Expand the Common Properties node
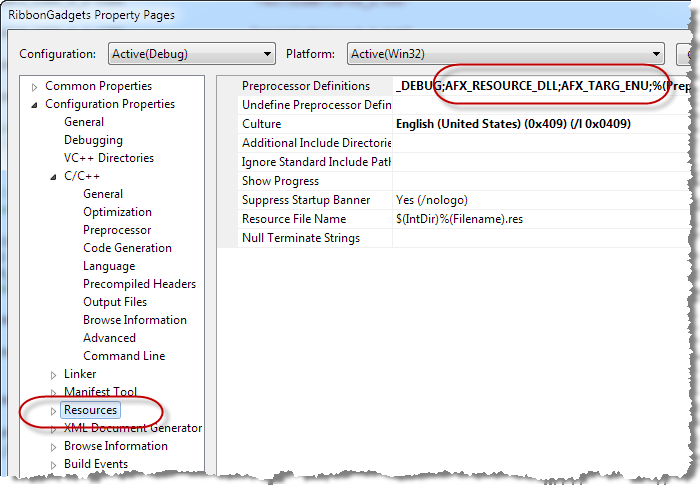Screen dimensions: 700x485 (35, 87)
